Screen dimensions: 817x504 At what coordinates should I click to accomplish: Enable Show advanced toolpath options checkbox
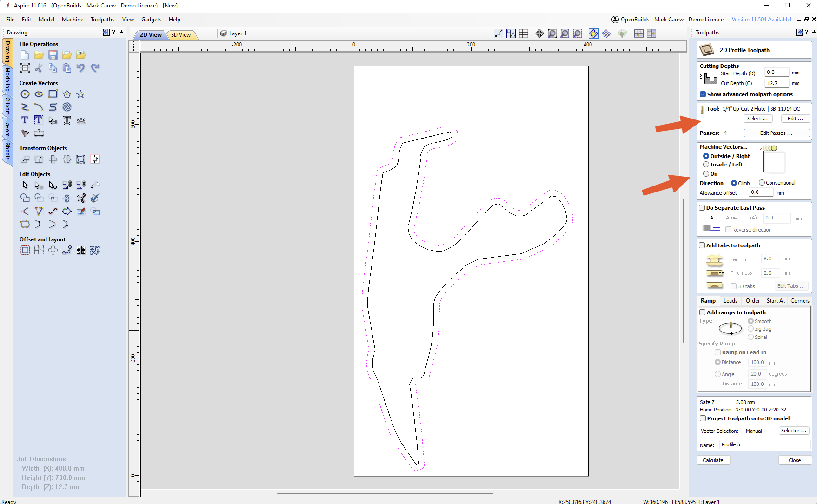click(x=703, y=94)
